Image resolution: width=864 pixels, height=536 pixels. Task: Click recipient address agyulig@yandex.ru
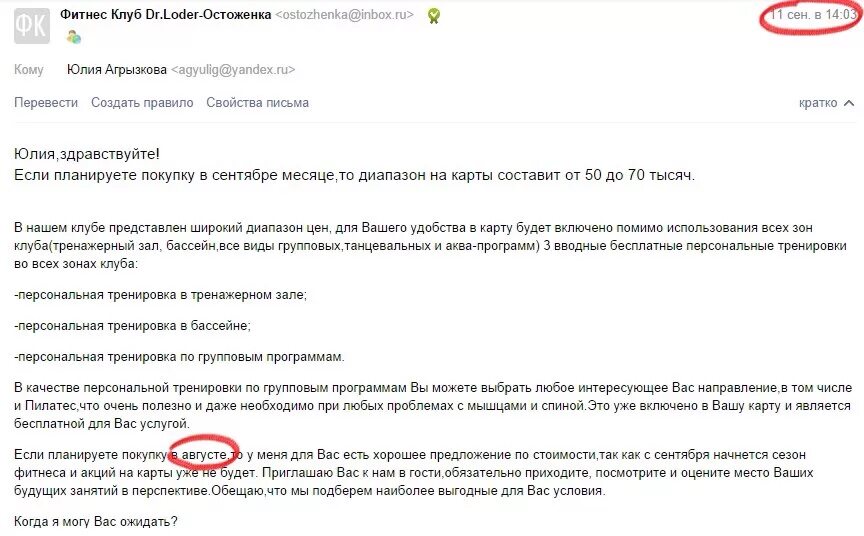tap(233, 69)
